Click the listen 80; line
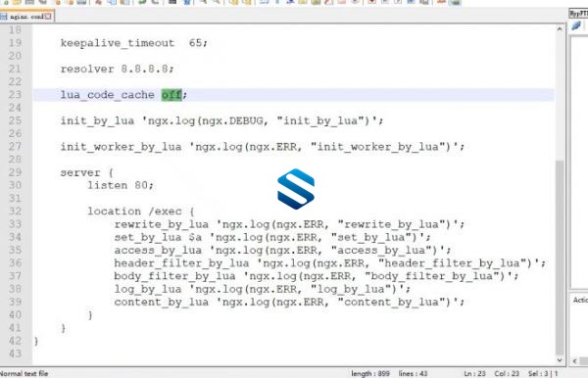 [x=121, y=185]
